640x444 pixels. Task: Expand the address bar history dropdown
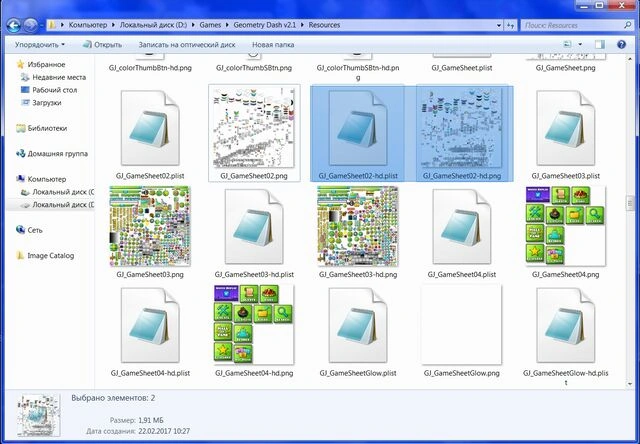tap(499, 25)
